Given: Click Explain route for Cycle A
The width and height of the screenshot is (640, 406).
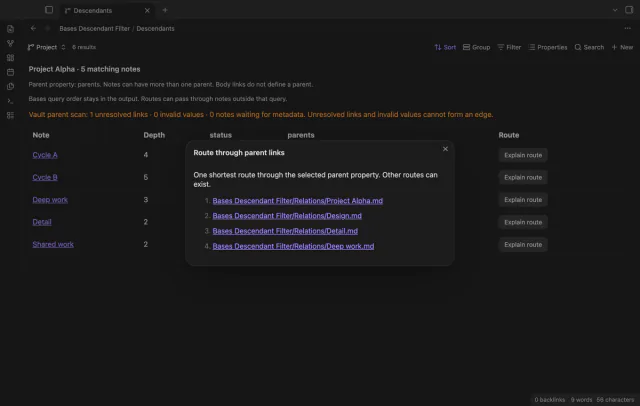Looking at the screenshot, I should 523,155.
